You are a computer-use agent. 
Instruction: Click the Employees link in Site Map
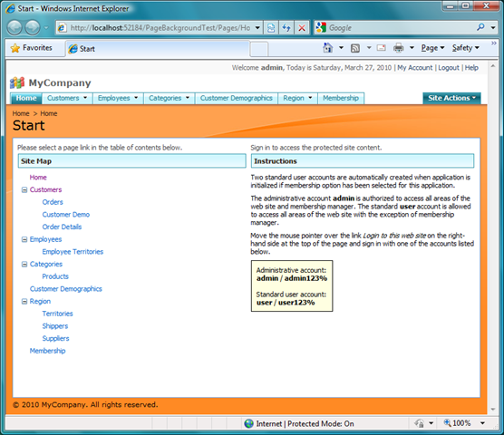point(45,239)
